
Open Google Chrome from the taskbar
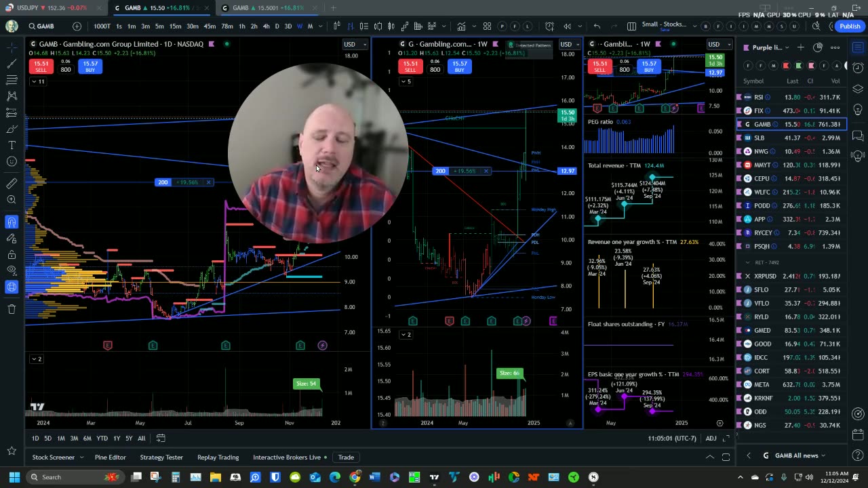(355, 477)
